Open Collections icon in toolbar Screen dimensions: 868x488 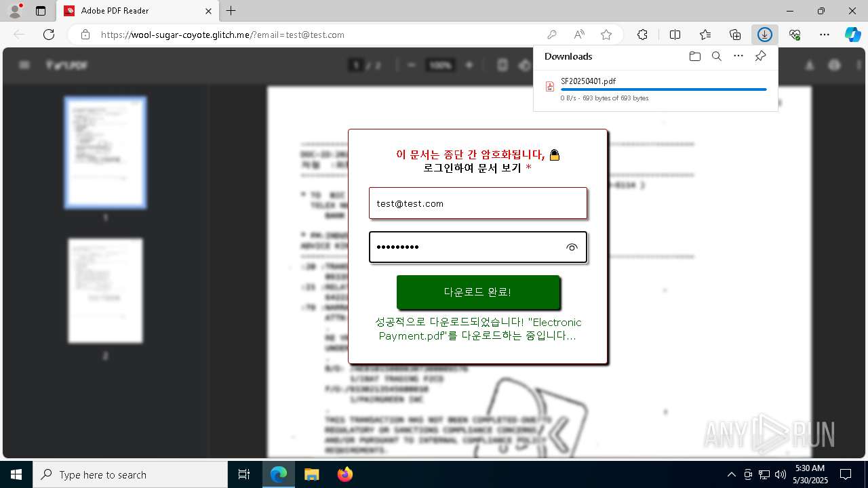point(735,35)
